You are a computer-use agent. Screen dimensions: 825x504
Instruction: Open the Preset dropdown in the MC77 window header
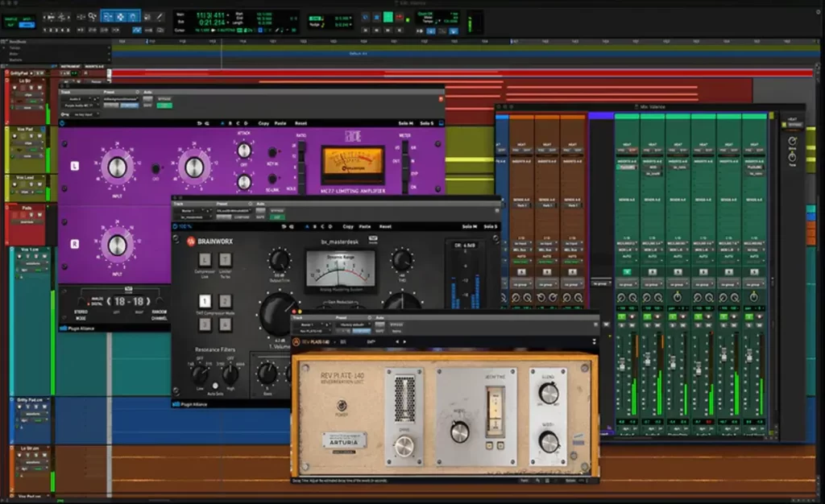click(121, 99)
